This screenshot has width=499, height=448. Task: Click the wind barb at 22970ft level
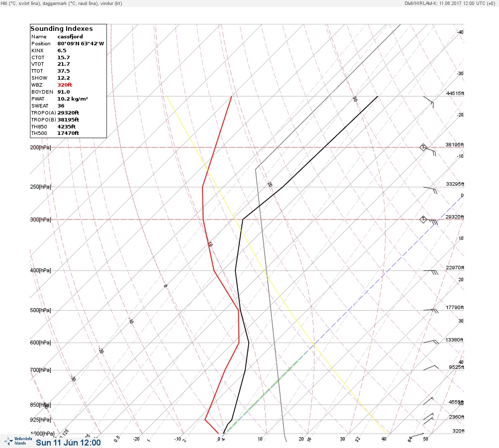[431, 272]
